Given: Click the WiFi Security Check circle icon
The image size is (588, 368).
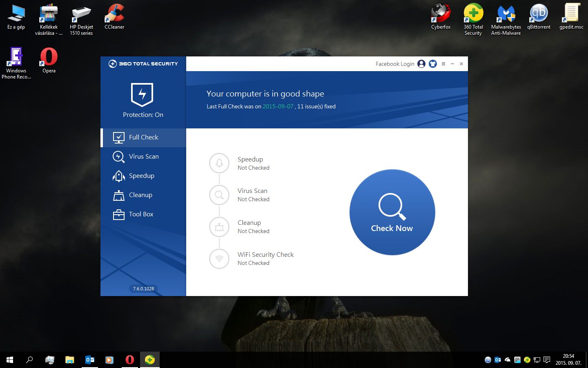Looking at the screenshot, I should click(x=219, y=259).
